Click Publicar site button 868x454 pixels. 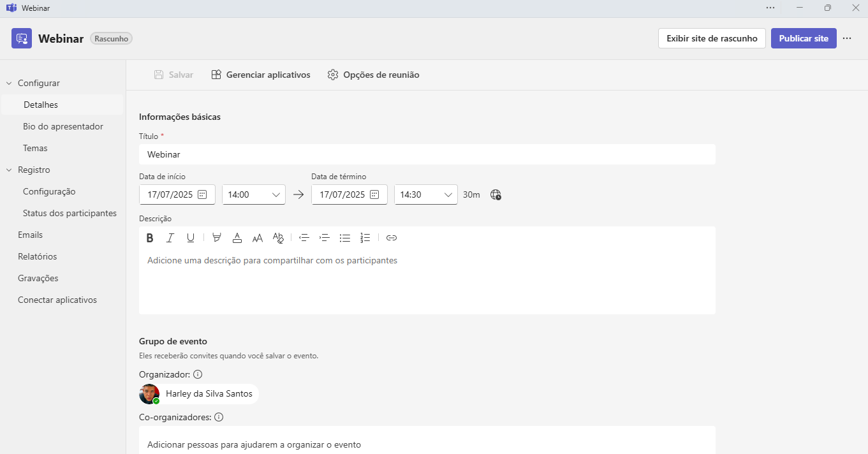coord(804,38)
